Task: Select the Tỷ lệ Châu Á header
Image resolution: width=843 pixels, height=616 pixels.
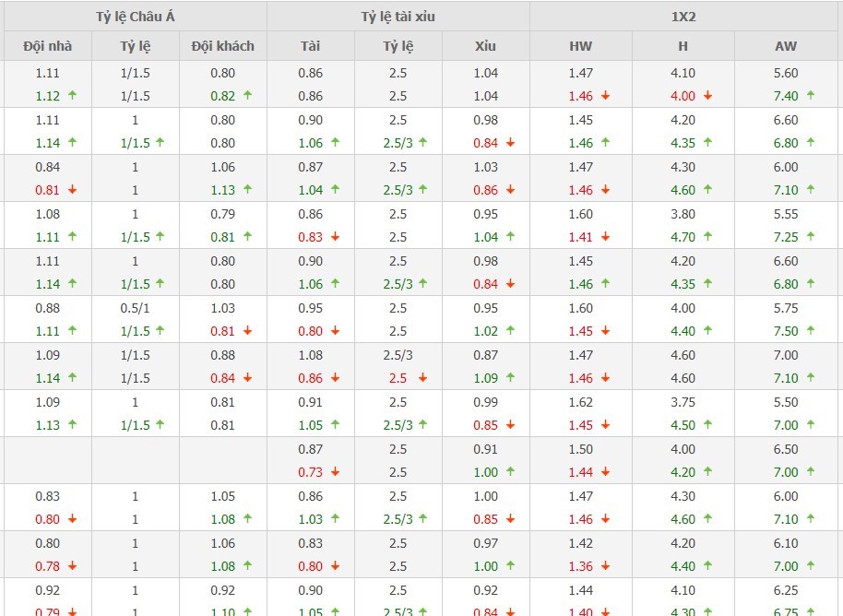Action: point(135,17)
